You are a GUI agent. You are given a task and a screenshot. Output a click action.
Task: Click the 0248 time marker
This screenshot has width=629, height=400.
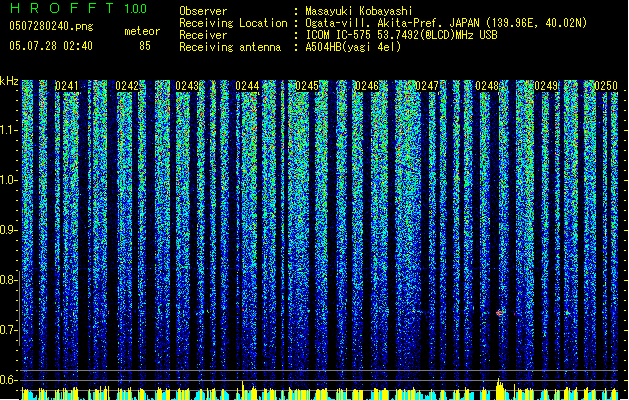tap(487, 86)
